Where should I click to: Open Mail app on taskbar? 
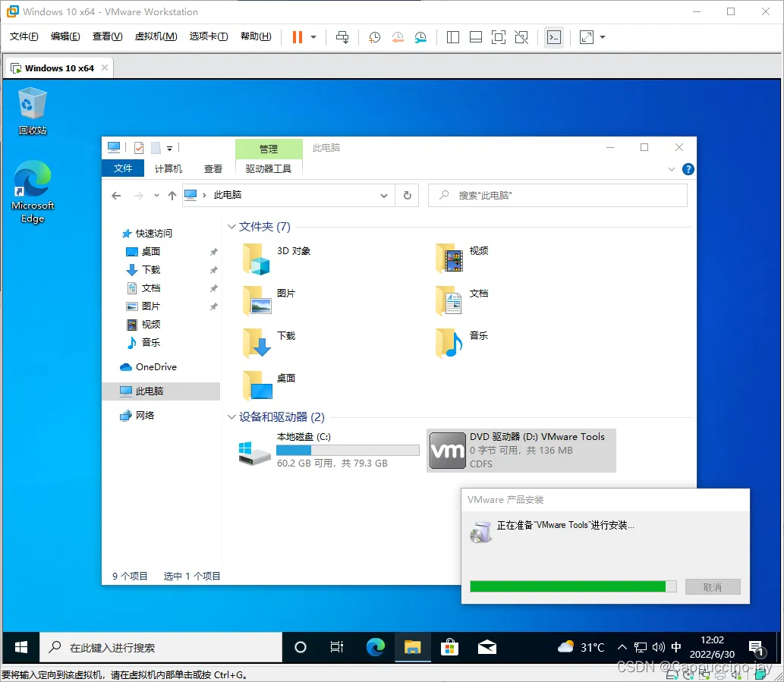click(x=486, y=648)
